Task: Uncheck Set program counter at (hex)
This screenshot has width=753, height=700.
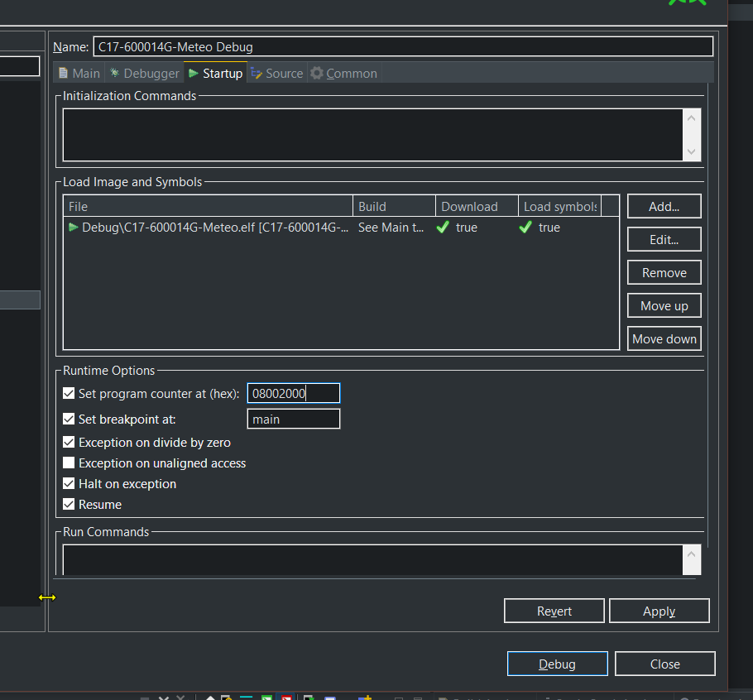Action: click(x=69, y=393)
